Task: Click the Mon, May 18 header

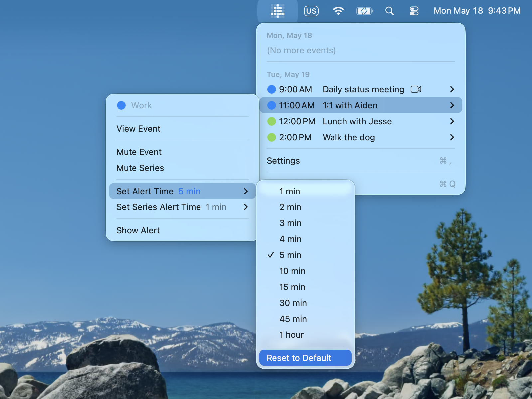Action: click(289, 35)
